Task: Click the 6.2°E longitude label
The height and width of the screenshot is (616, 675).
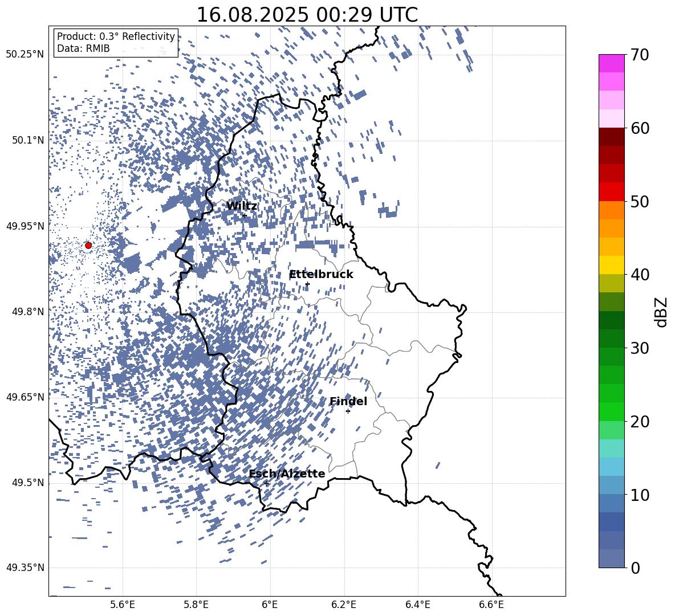Action: (x=344, y=605)
